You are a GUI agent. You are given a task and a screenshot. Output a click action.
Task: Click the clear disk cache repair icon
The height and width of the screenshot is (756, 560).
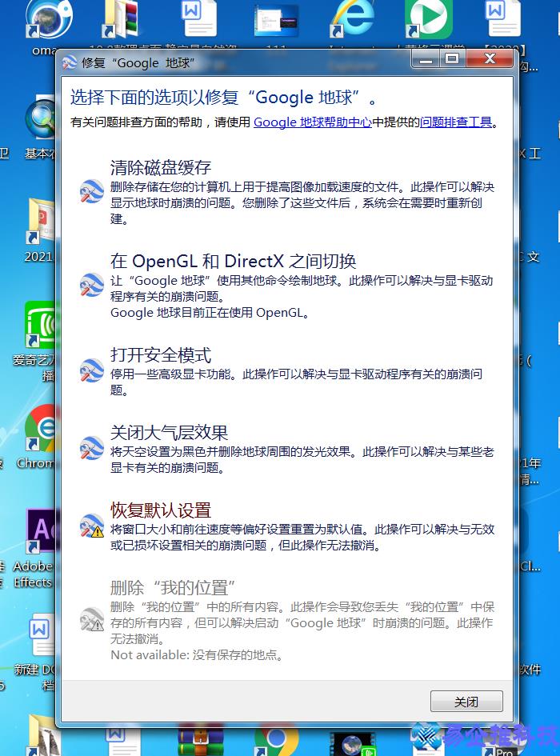[x=92, y=191]
